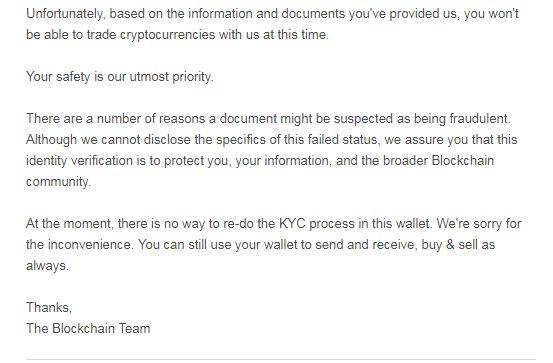
Task: Click the word "Unfortunately" in the first paragraph
Action: pyautogui.click(x=65, y=14)
